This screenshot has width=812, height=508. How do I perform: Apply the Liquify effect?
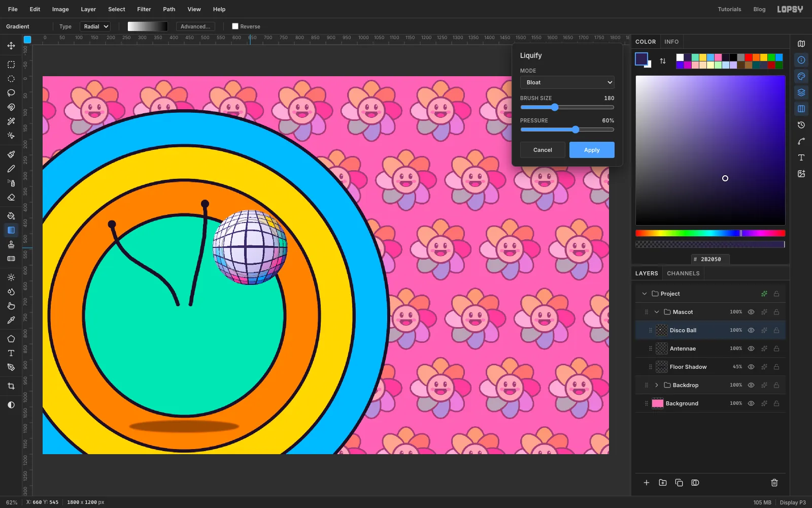592,150
